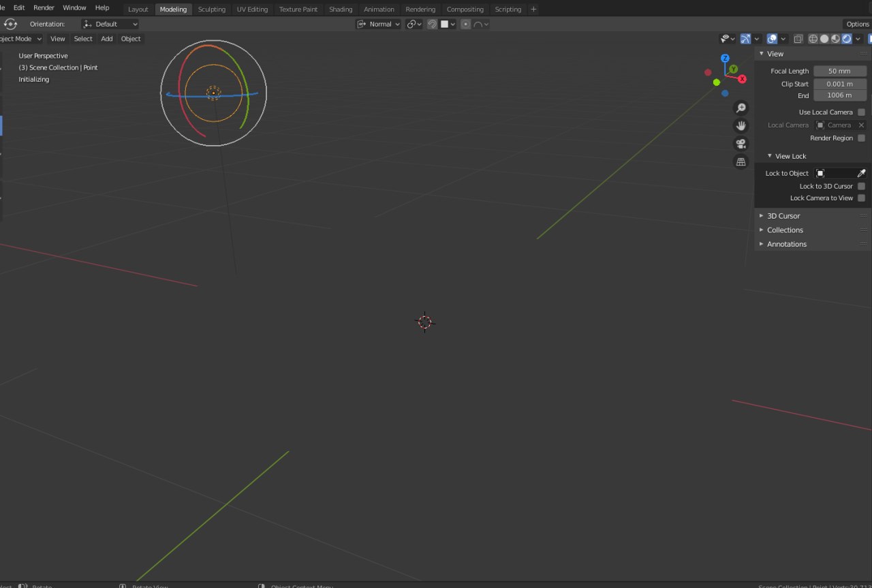The width and height of the screenshot is (872, 588).
Task: Open the Normal transform orientation dropdown
Action: tap(379, 24)
